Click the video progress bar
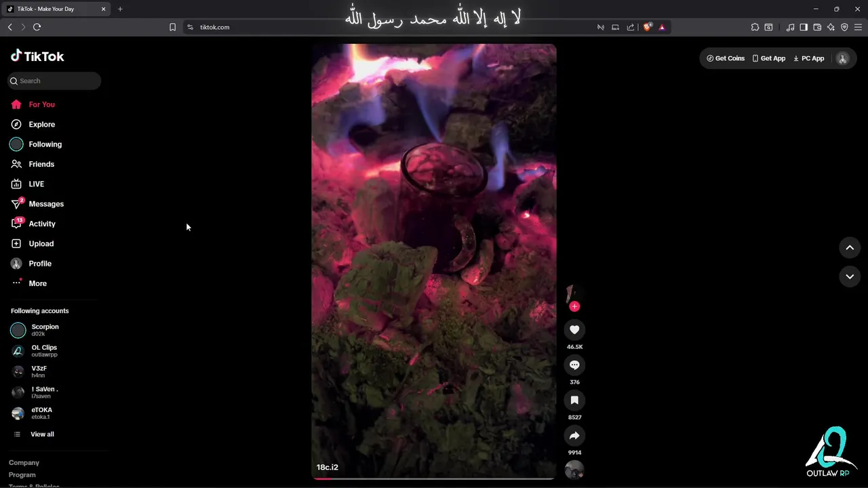Screen dimensions: 868x488 point(434,479)
